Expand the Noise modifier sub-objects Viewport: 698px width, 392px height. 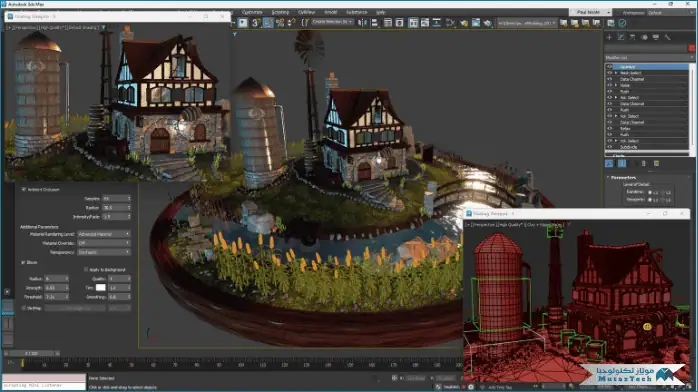(x=616, y=85)
